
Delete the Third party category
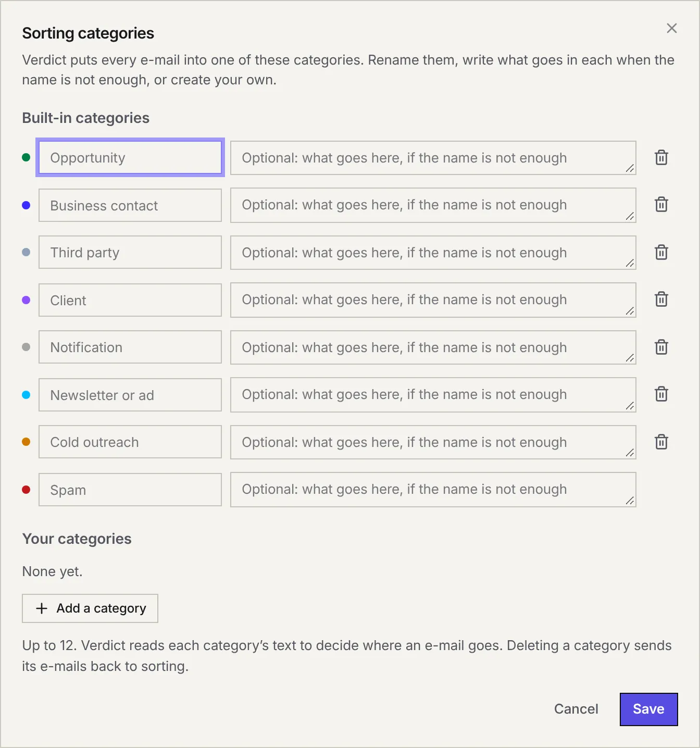661,252
